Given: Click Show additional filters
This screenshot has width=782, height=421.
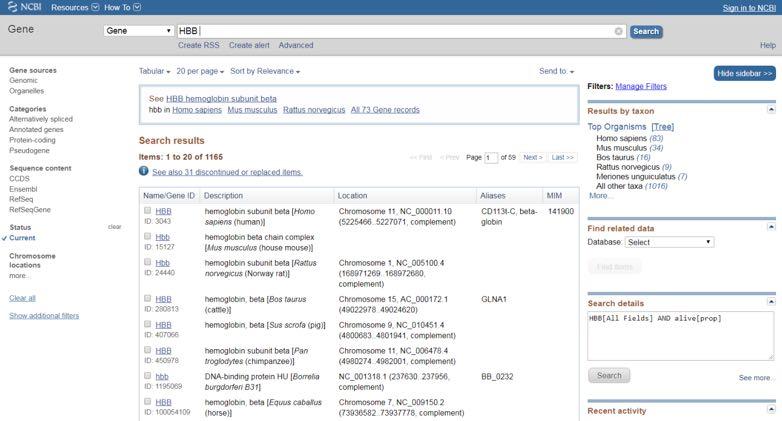Looking at the screenshot, I should (44, 316).
